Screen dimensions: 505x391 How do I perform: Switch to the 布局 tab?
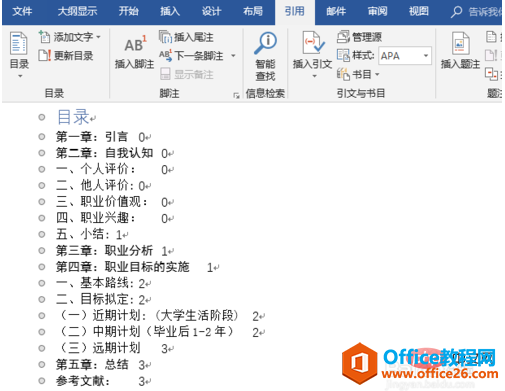pyautogui.click(x=253, y=12)
